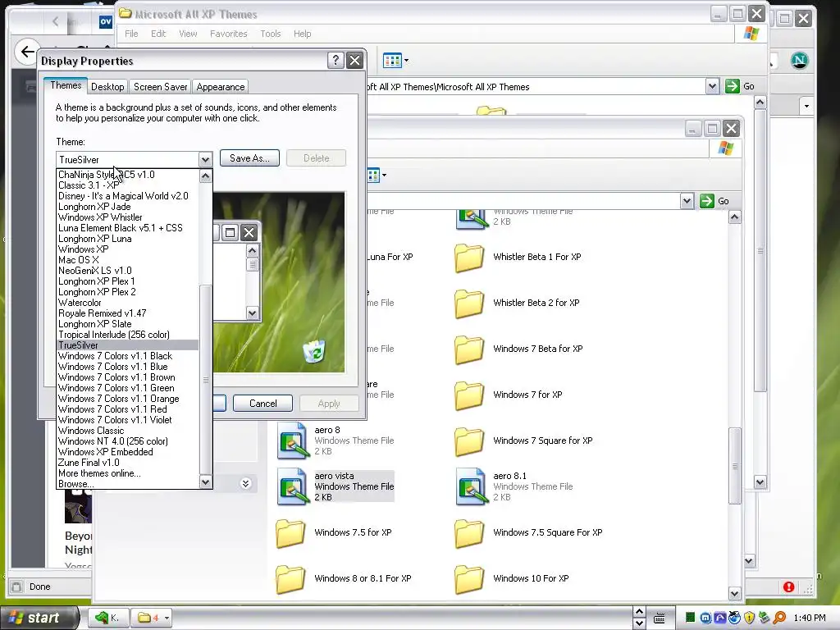The height and width of the screenshot is (630, 840).
Task: Click the taskbar scroll up stepper arrow
Action: point(639,612)
